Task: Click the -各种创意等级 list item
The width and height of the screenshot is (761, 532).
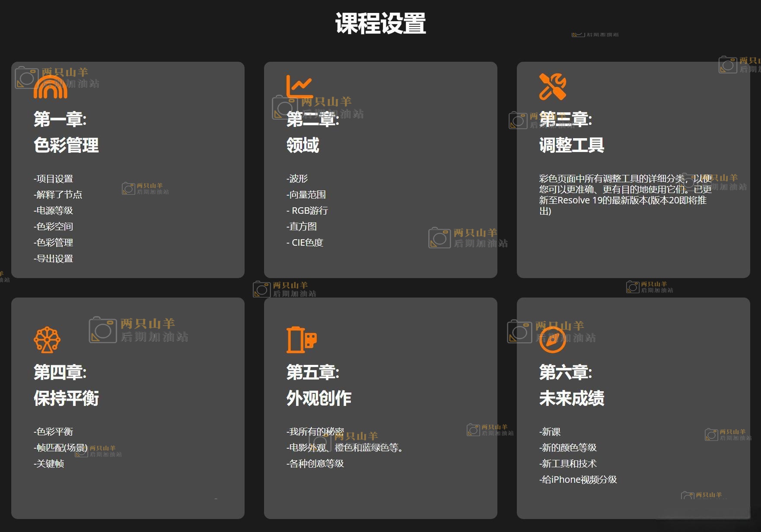Action: pyautogui.click(x=315, y=464)
